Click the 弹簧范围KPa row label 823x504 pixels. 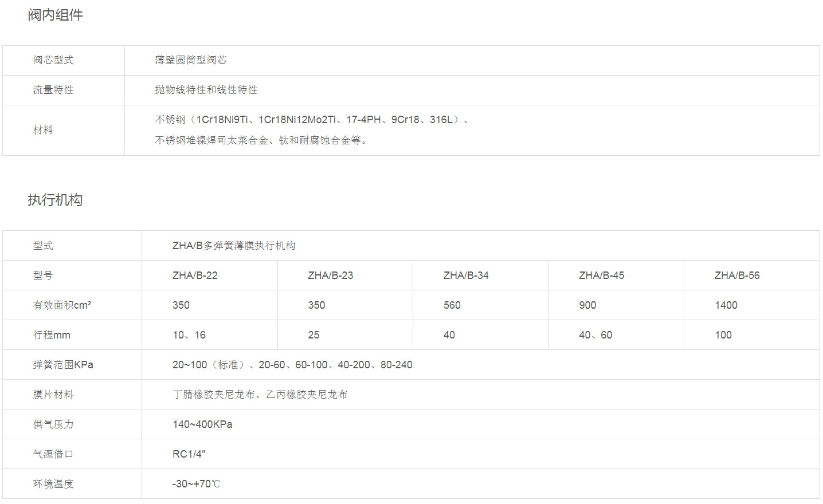click(63, 365)
